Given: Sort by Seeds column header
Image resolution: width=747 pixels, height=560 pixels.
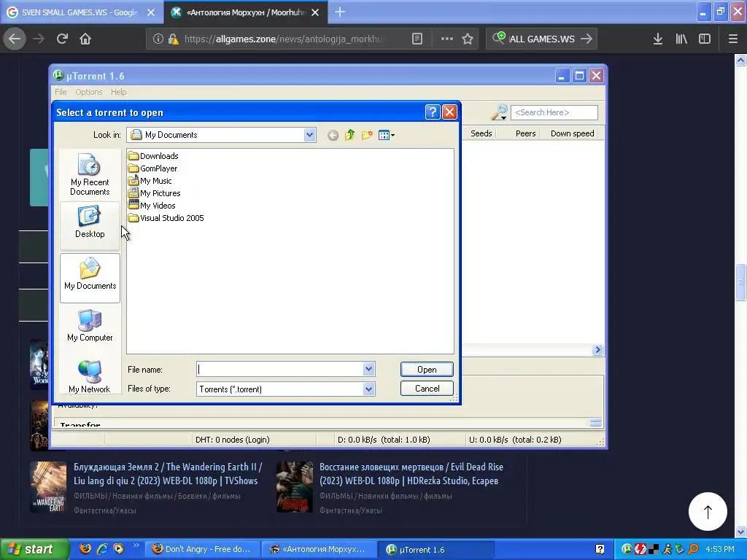Looking at the screenshot, I should (481, 133).
